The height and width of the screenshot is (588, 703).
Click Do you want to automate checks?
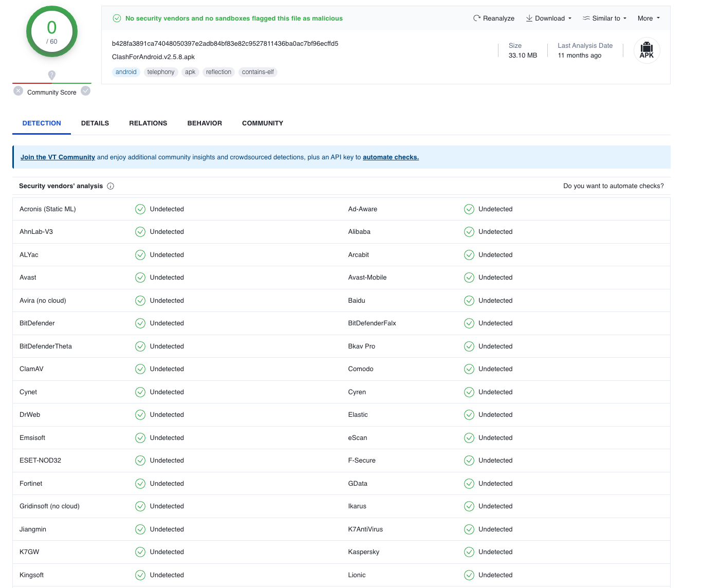[614, 186]
